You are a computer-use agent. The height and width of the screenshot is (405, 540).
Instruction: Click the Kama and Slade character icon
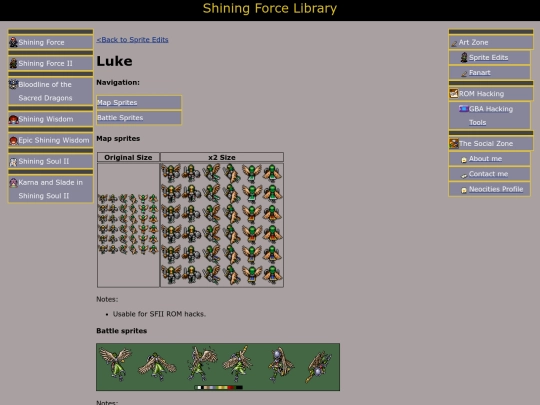point(13,183)
